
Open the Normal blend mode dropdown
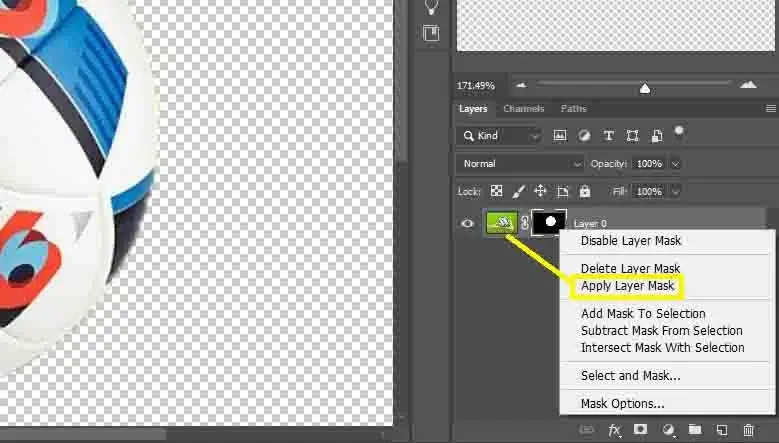pos(520,164)
